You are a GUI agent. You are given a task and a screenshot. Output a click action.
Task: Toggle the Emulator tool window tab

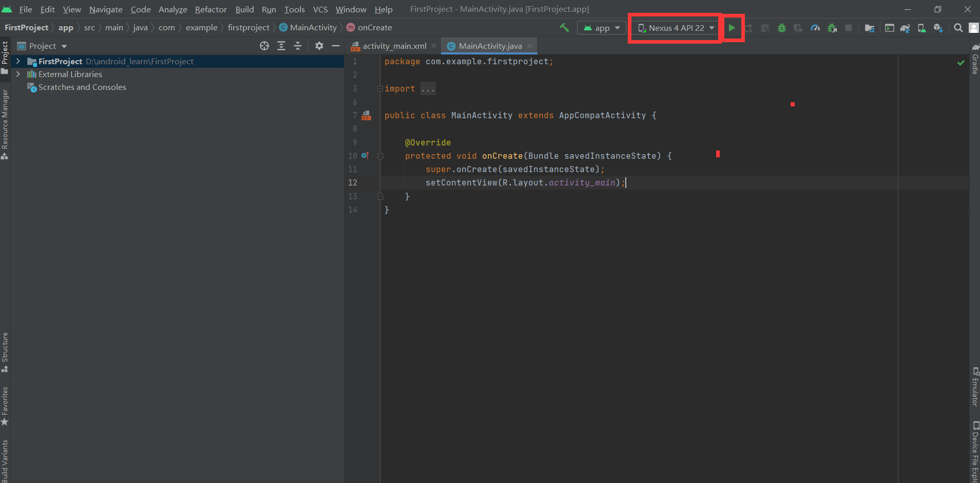[975, 387]
